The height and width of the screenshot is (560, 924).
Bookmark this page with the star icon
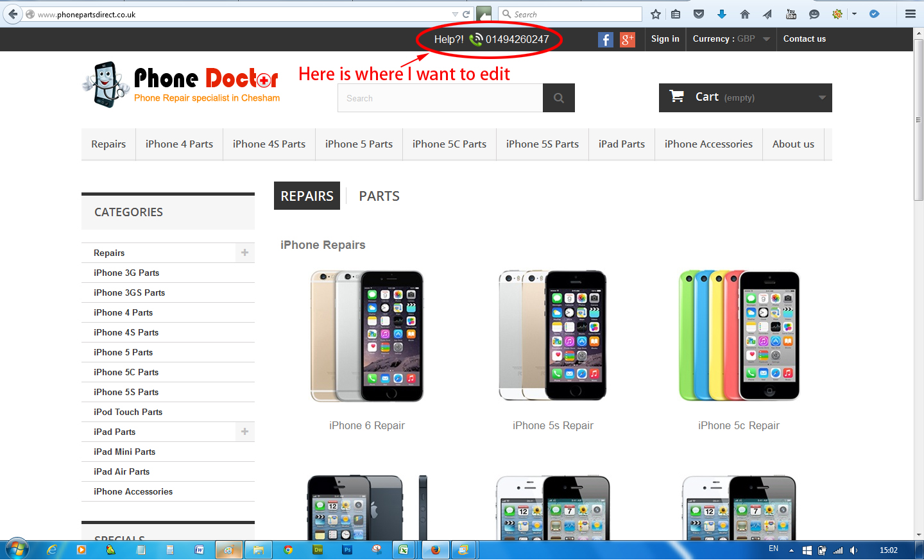pyautogui.click(x=655, y=14)
